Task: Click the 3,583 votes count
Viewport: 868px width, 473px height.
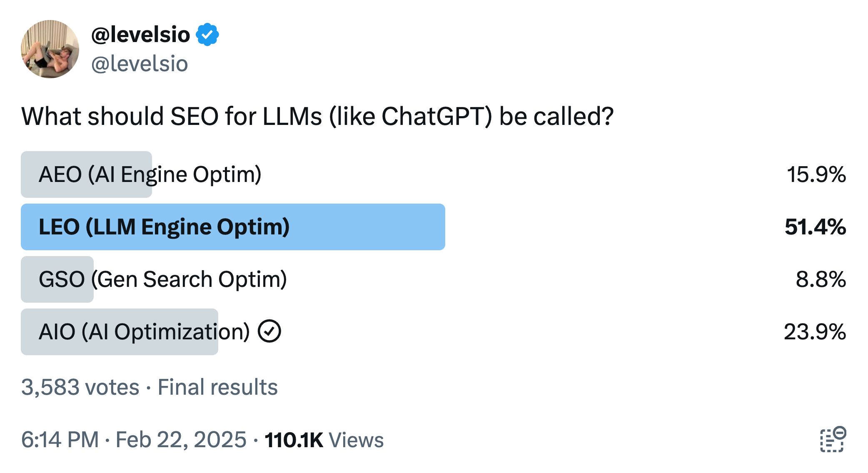Action: tap(80, 387)
